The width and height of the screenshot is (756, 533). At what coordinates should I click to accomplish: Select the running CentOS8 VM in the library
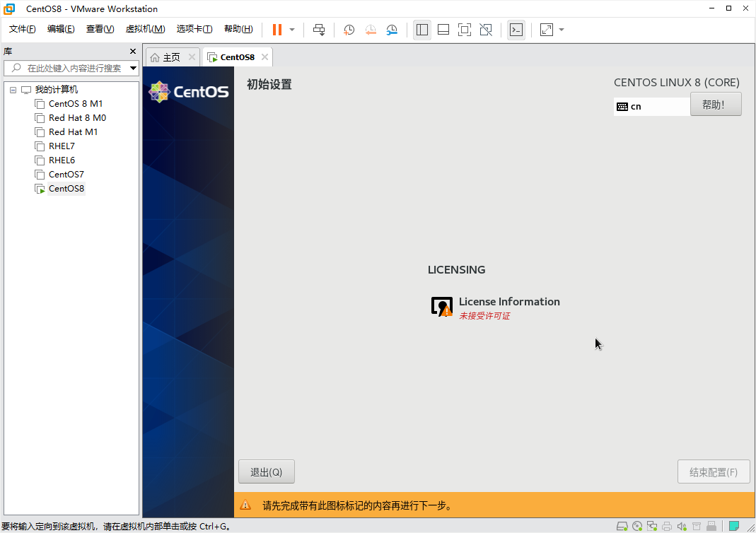pyautogui.click(x=66, y=189)
